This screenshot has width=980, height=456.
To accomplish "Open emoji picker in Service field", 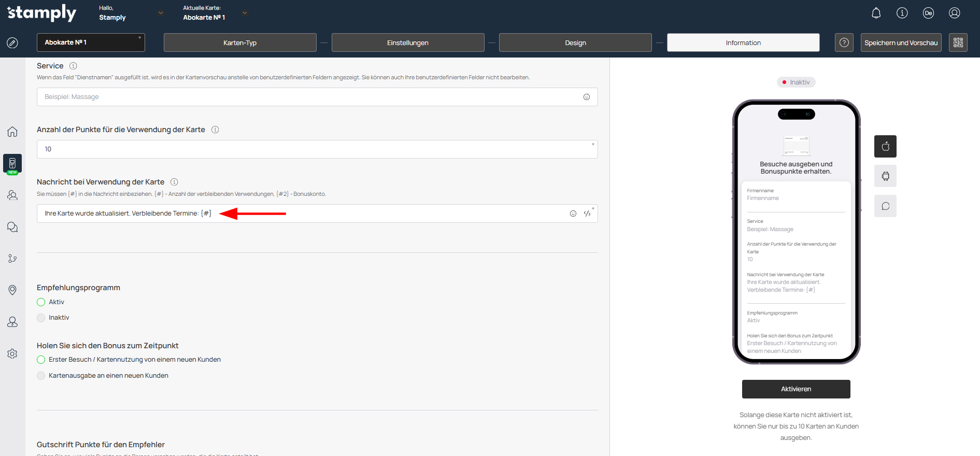I will pyautogui.click(x=587, y=97).
